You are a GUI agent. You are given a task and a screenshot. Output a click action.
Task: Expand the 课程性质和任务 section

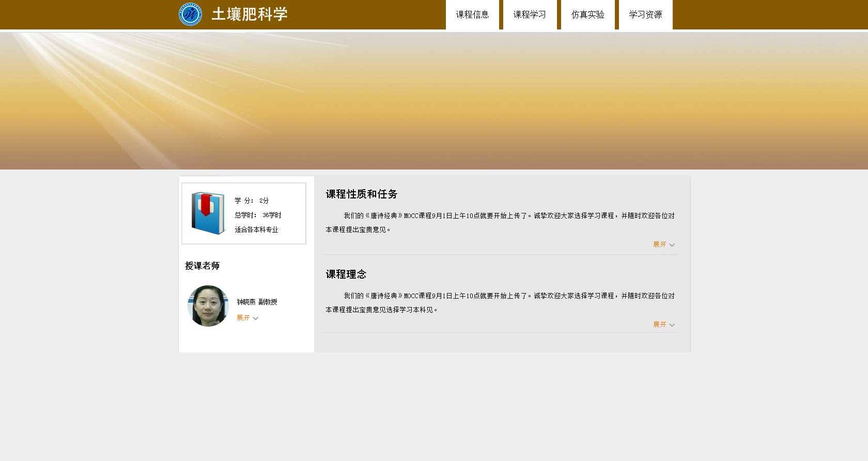pos(663,244)
